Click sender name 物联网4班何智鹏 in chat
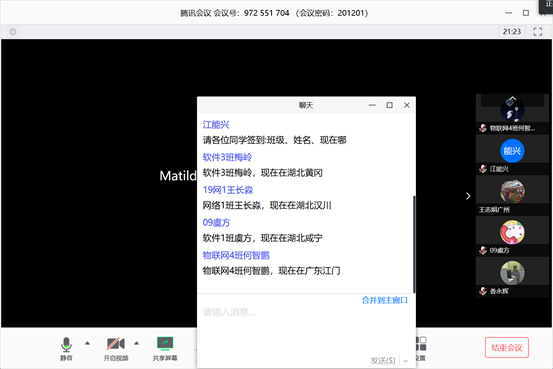This screenshot has height=369, width=553. [236, 255]
